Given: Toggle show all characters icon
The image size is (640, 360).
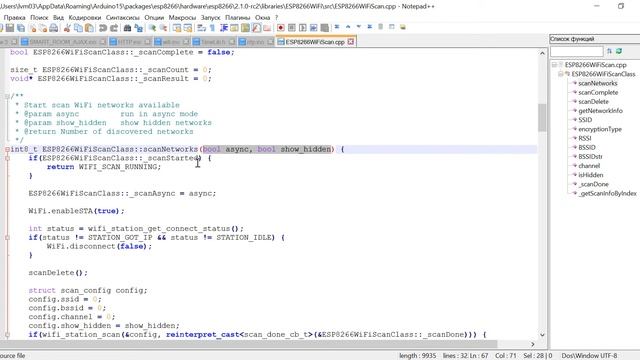Looking at the screenshot, I should pyautogui.click(x=212, y=28).
